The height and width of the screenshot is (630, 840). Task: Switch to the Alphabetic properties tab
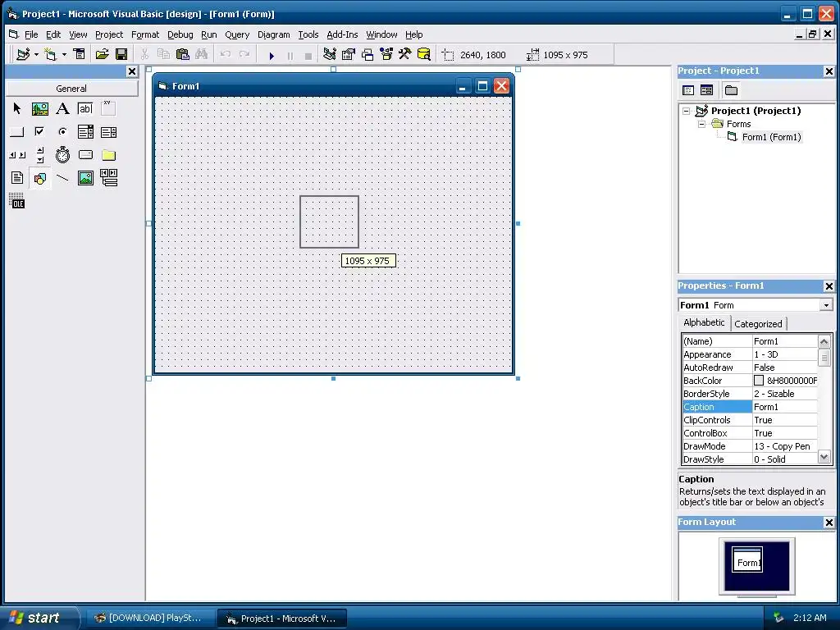tap(704, 322)
